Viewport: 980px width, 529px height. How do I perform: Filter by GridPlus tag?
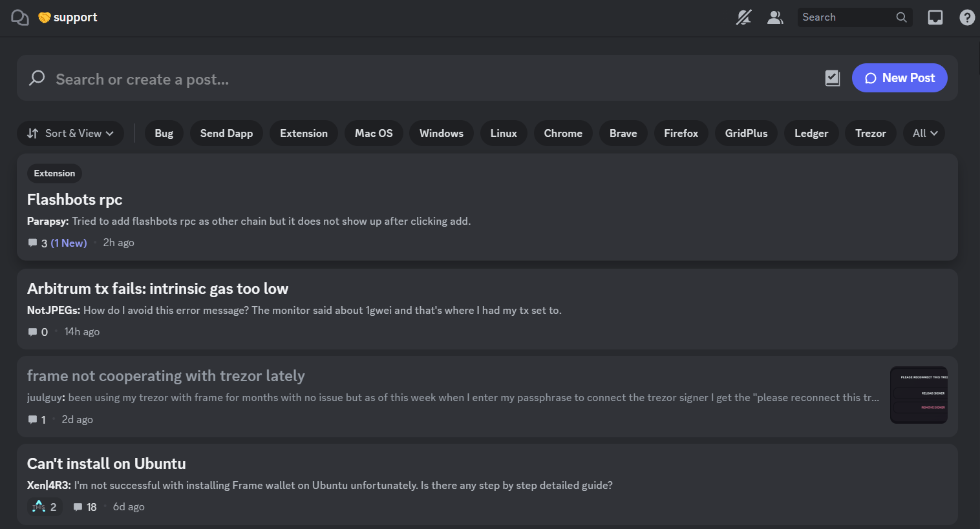747,133
